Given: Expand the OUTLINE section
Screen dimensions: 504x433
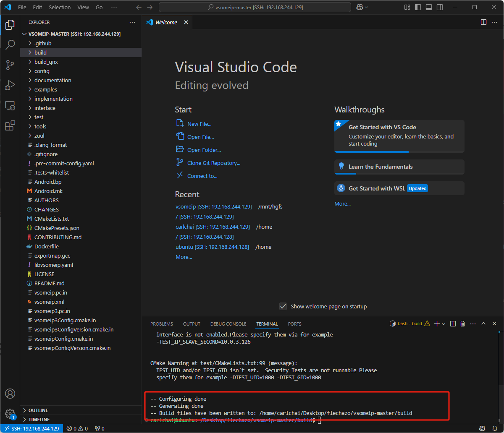Looking at the screenshot, I should [x=81, y=410].
